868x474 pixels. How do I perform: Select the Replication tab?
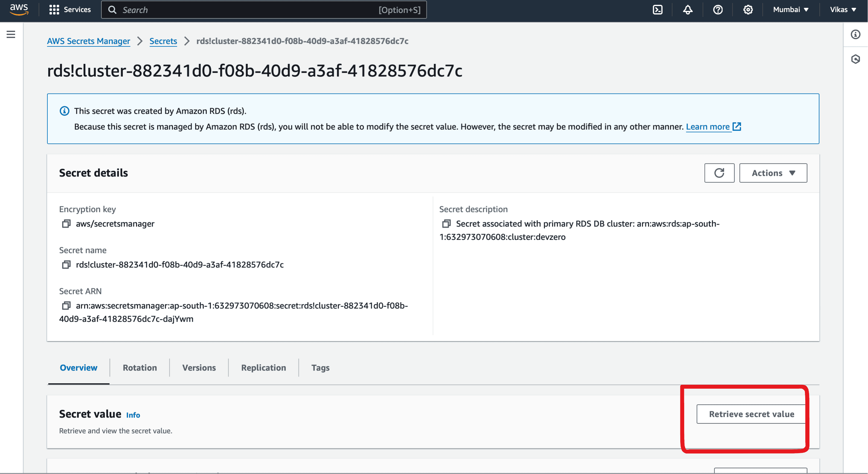click(x=263, y=368)
